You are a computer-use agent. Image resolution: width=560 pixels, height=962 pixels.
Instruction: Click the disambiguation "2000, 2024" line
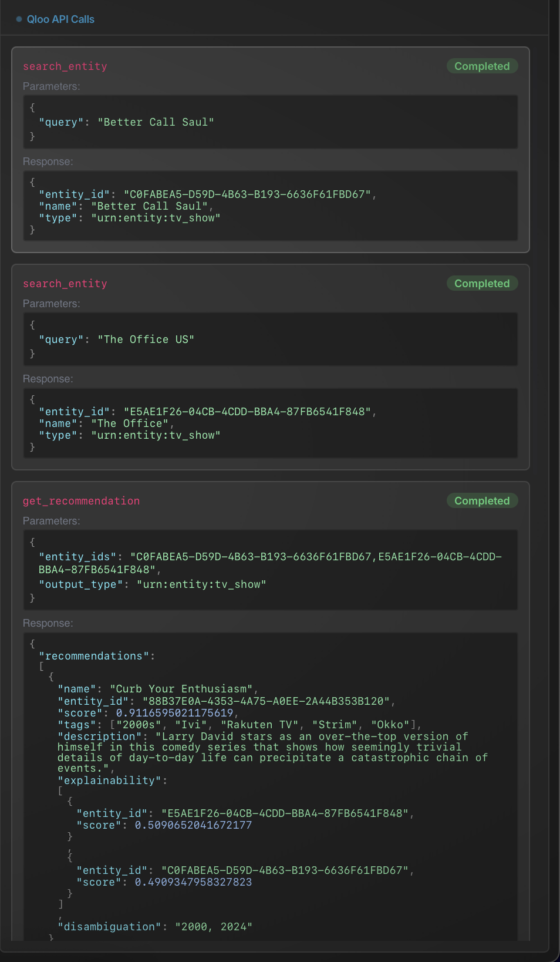coord(155,927)
